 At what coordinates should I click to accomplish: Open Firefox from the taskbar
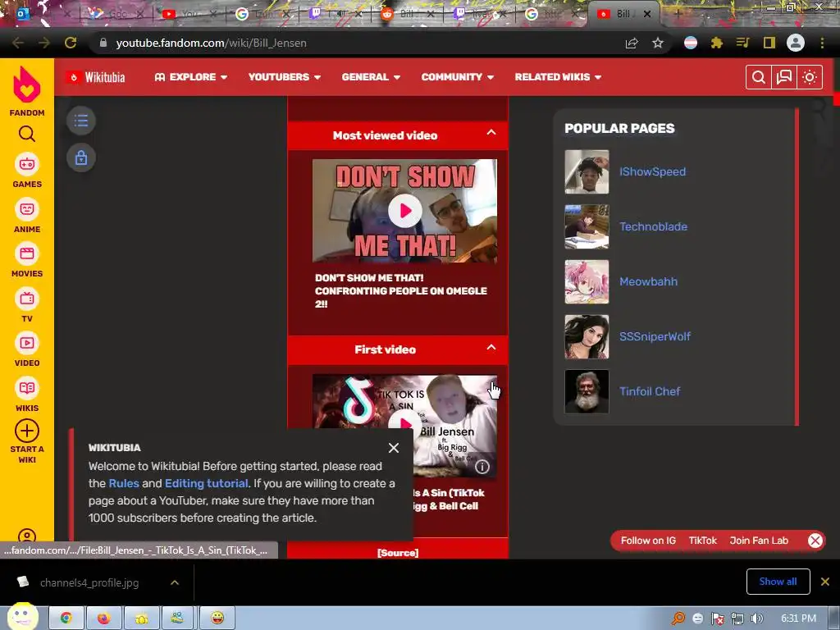104,618
